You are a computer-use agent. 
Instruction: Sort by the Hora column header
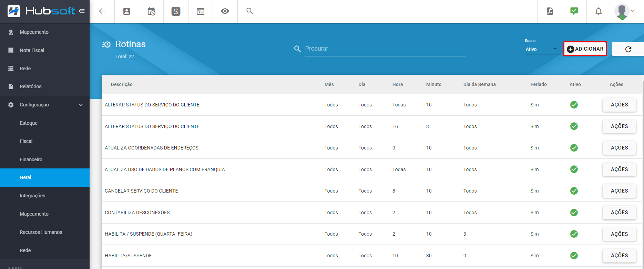click(x=398, y=84)
